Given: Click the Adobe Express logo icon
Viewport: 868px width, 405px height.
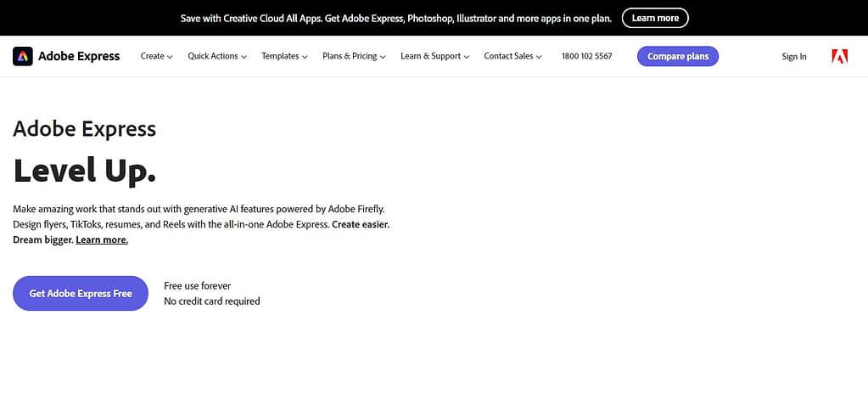Looking at the screenshot, I should 23,56.
